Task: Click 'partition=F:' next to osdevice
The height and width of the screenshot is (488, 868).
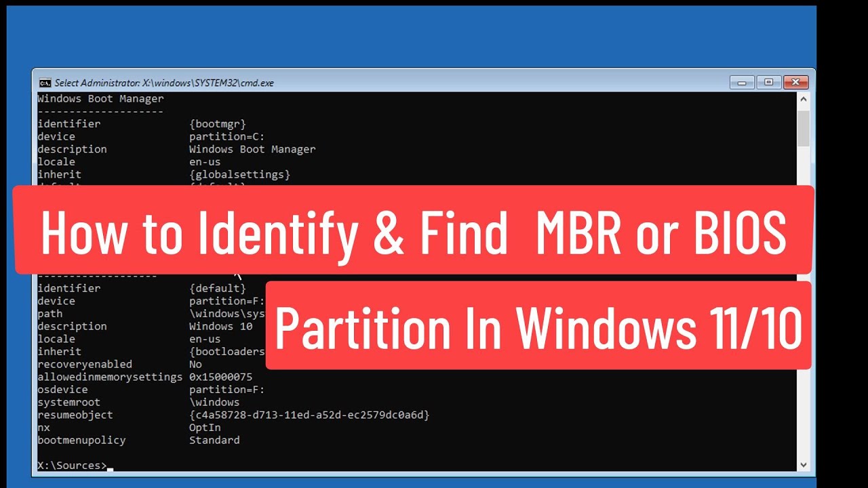Action: click(x=227, y=390)
